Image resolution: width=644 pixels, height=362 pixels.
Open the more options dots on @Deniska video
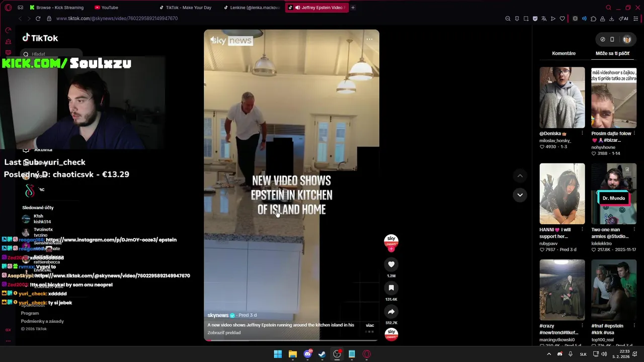[582, 134]
